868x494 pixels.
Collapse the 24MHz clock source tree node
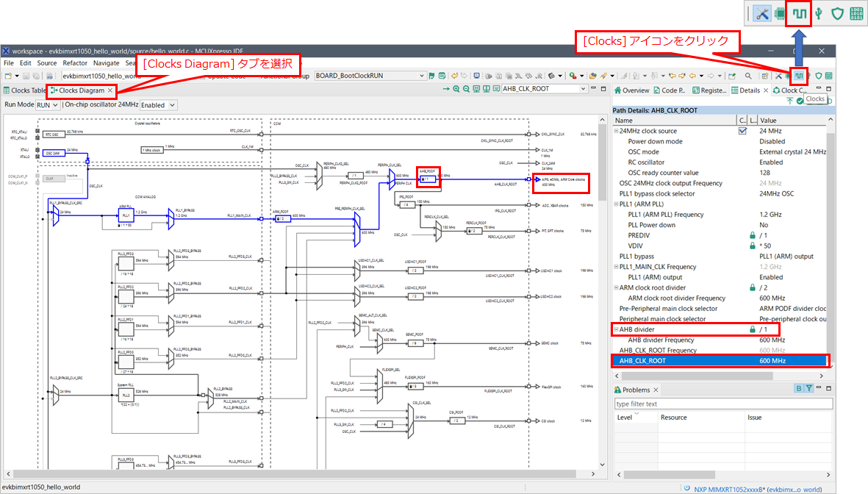616,132
